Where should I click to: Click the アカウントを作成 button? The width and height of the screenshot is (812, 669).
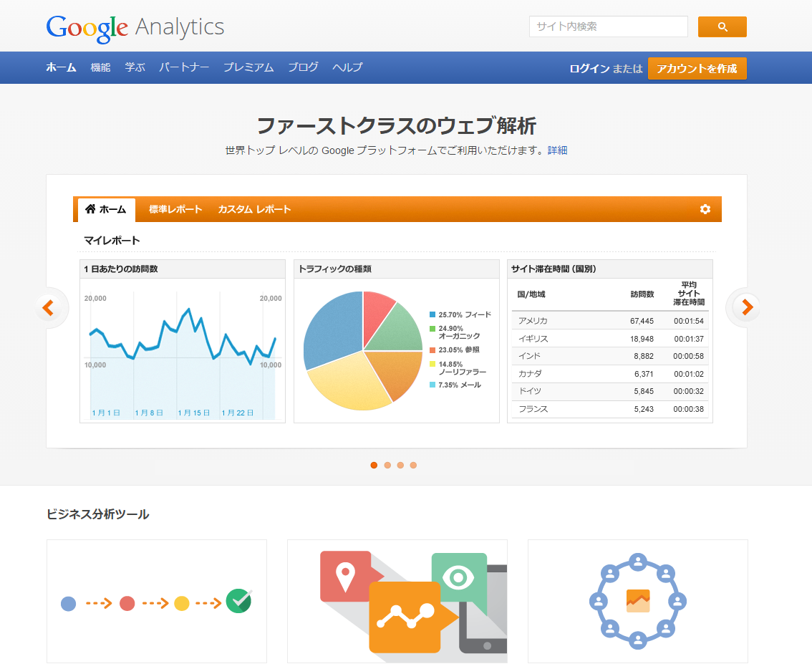[x=697, y=68]
